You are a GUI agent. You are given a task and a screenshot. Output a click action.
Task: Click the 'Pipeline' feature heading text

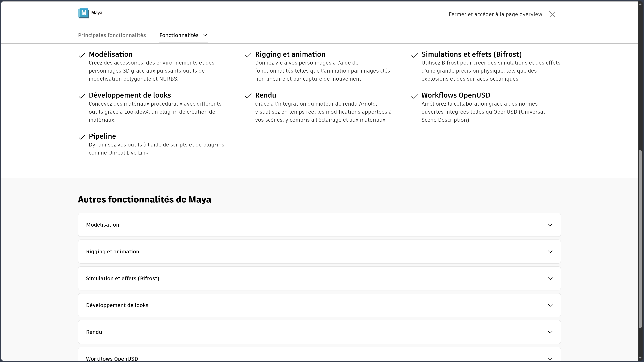click(x=102, y=136)
